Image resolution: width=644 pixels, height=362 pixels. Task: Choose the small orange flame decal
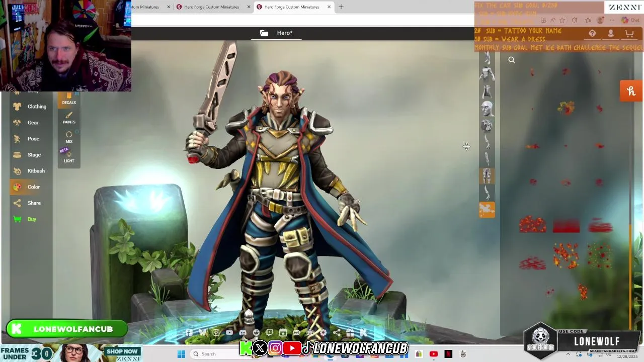(x=583, y=292)
